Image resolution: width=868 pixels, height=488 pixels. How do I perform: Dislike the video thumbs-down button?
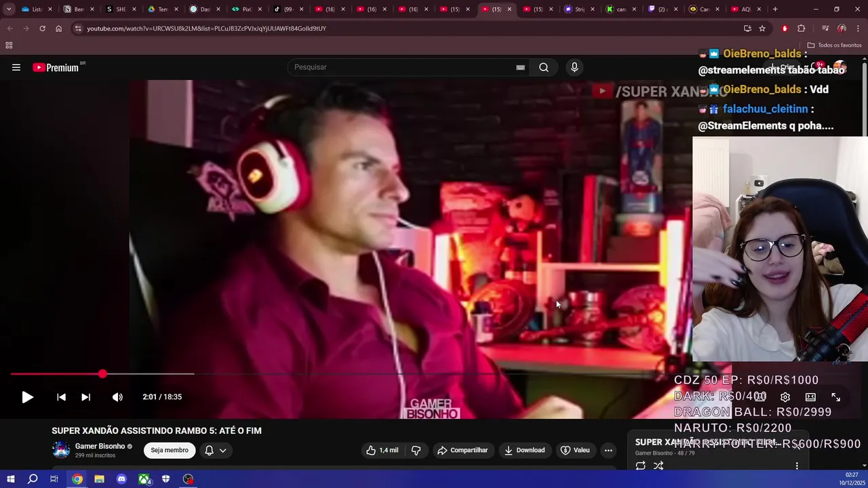coord(416,450)
